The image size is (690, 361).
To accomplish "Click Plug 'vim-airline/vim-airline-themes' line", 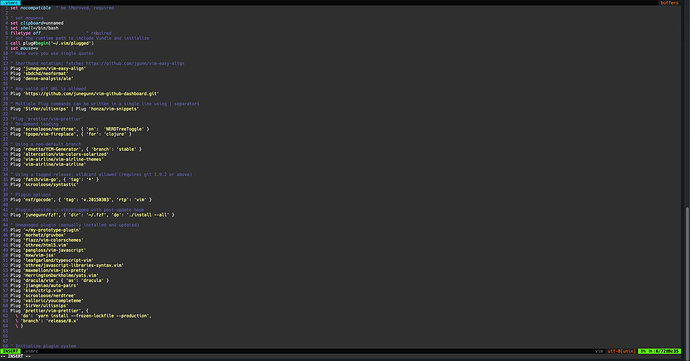I will 57,159.
